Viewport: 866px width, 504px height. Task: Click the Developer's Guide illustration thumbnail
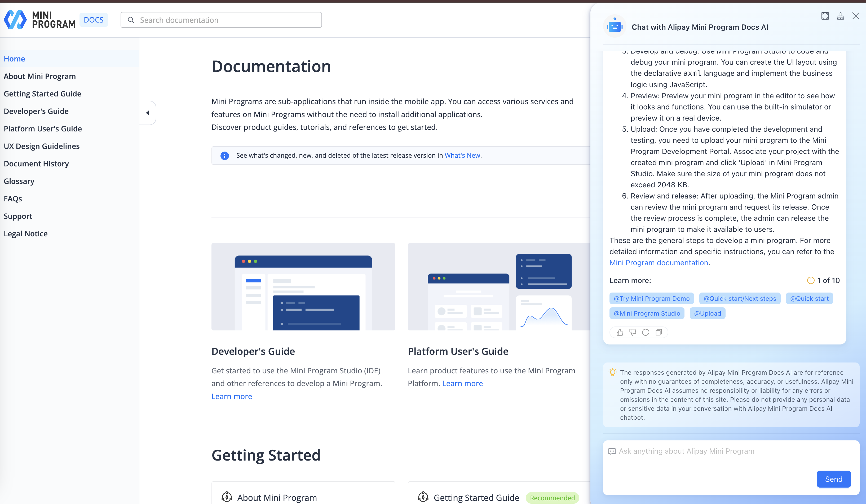(x=303, y=286)
